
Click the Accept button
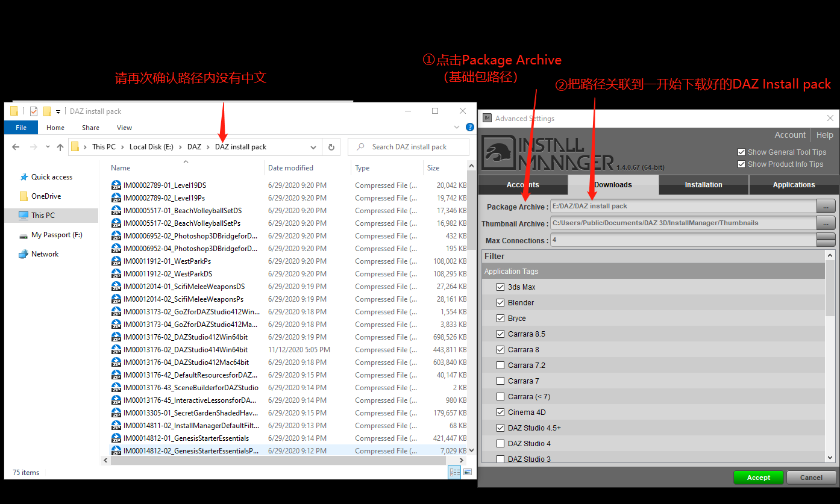click(x=759, y=478)
